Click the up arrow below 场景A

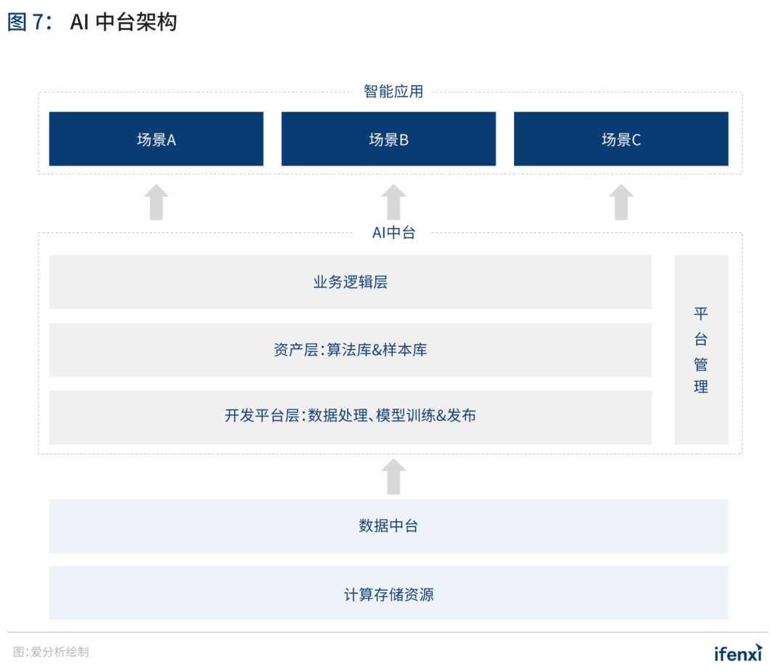pos(156,202)
